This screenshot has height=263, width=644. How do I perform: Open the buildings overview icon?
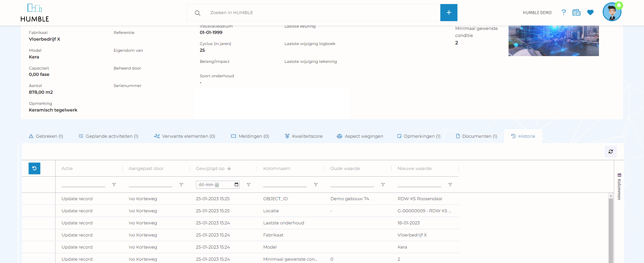pyautogui.click(x=576, y=12)
